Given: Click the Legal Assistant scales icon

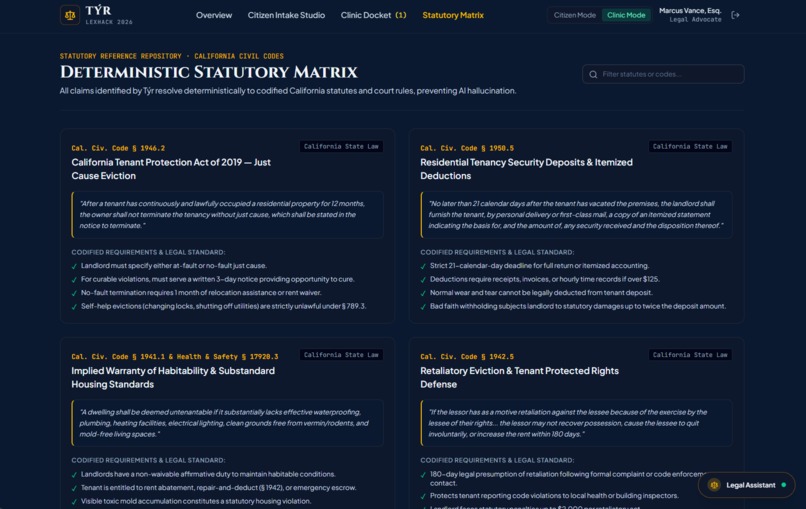Looking at the screenshot, I should pos(714,485).
